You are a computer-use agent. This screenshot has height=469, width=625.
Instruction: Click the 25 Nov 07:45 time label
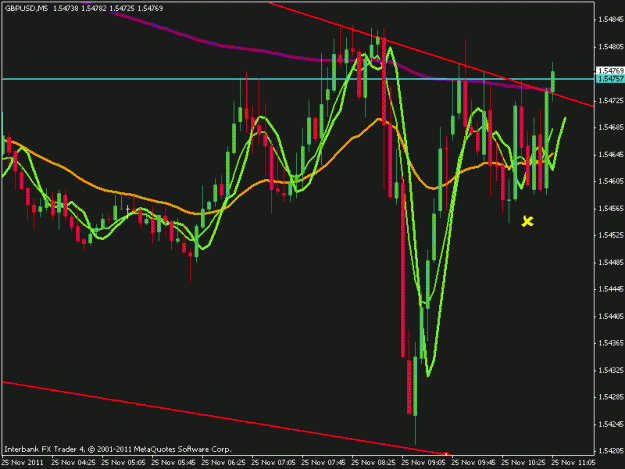324,463
